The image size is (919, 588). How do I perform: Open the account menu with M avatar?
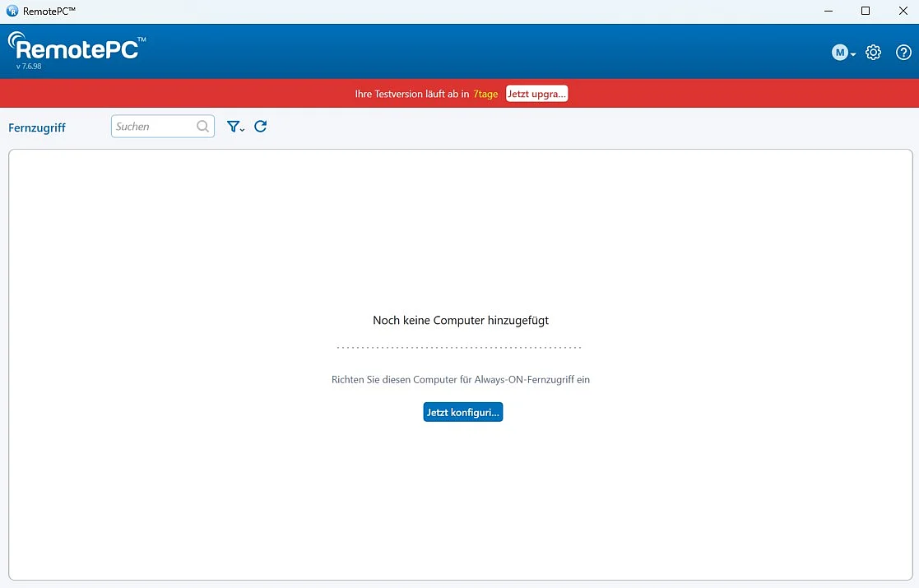(x=843, y=53)
